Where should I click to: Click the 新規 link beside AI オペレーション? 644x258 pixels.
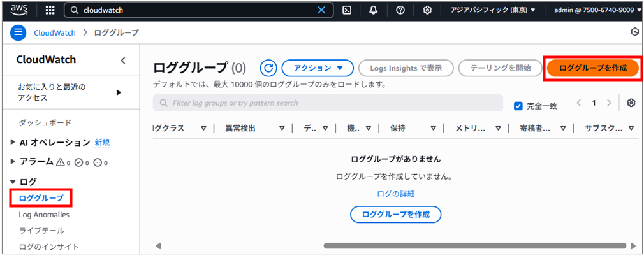click(102, 142)
